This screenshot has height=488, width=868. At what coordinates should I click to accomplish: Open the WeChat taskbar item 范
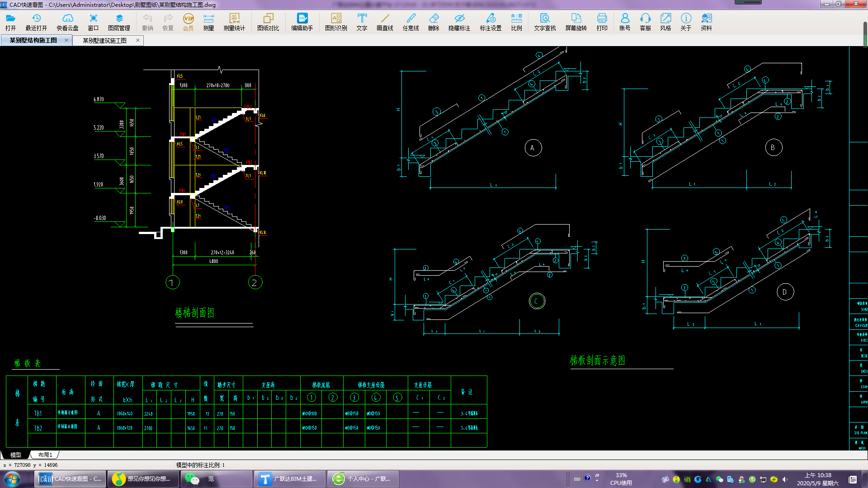click(217, 479)
